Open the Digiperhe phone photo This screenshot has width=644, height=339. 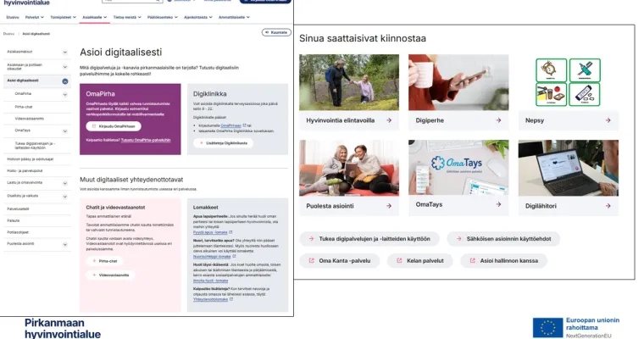tap(458, 82)
